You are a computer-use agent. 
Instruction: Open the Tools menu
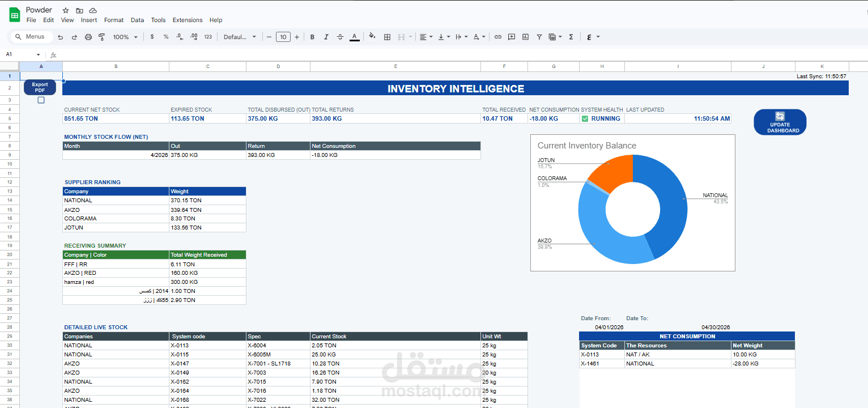[158, 20]
